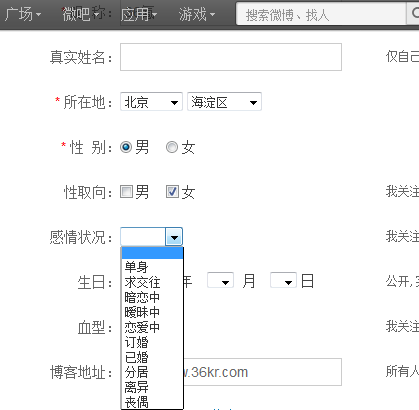Open the 游戏 menu
This screenshot has height=410, width=419.
point(197,14)
